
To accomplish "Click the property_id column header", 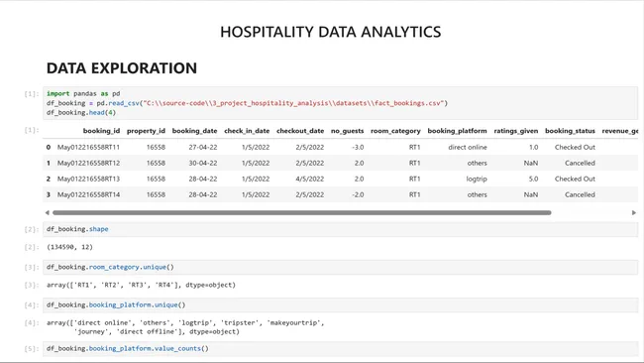I will pos(146,131).
